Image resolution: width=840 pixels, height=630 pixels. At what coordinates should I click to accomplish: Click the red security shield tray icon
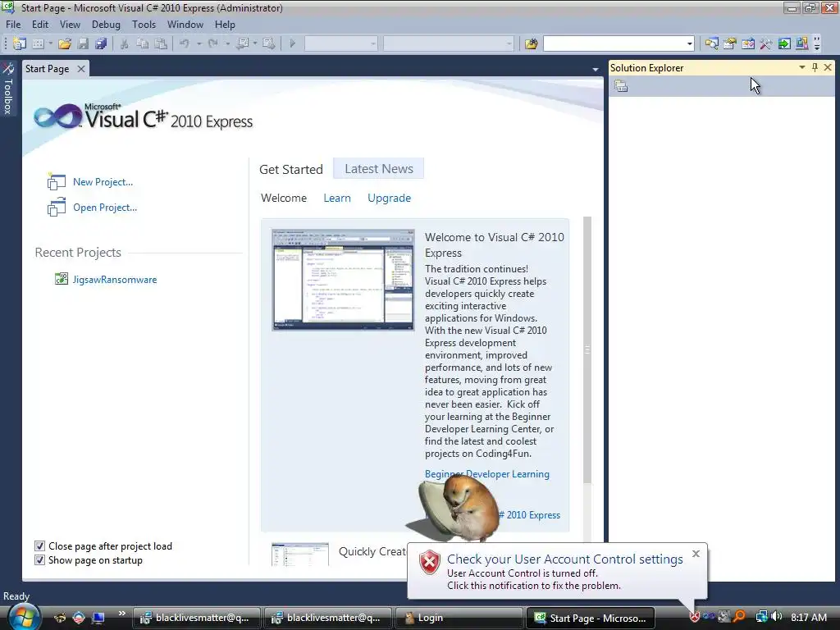click(695, 617)
